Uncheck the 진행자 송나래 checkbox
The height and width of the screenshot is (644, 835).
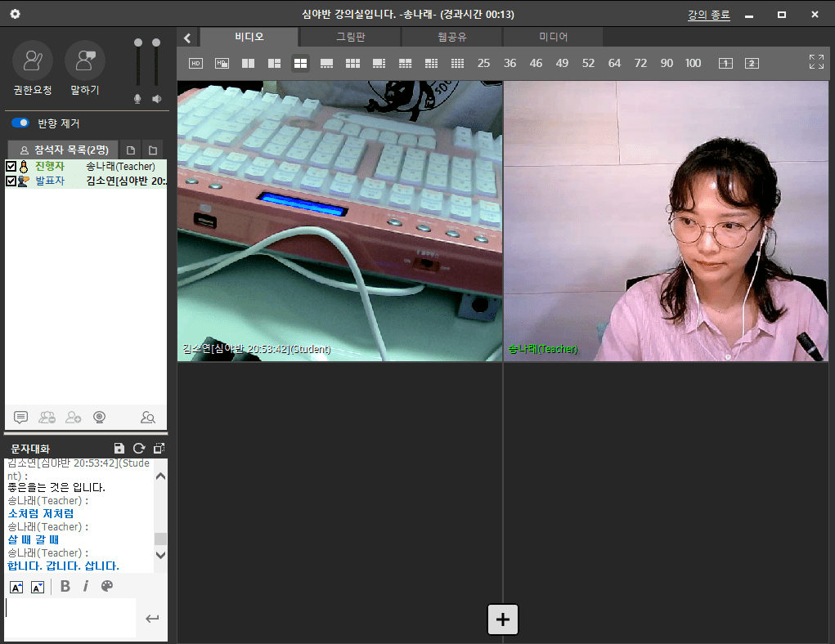[x=11, y=167]
